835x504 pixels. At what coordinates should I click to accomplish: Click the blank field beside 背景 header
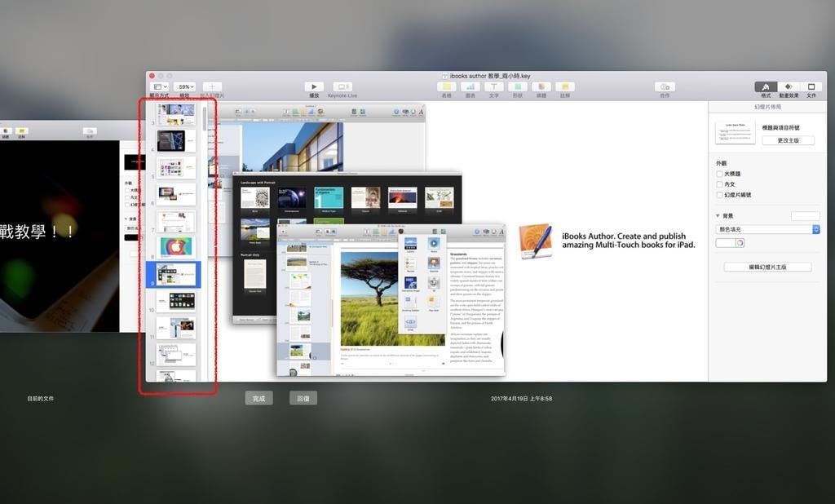(805, 216)
